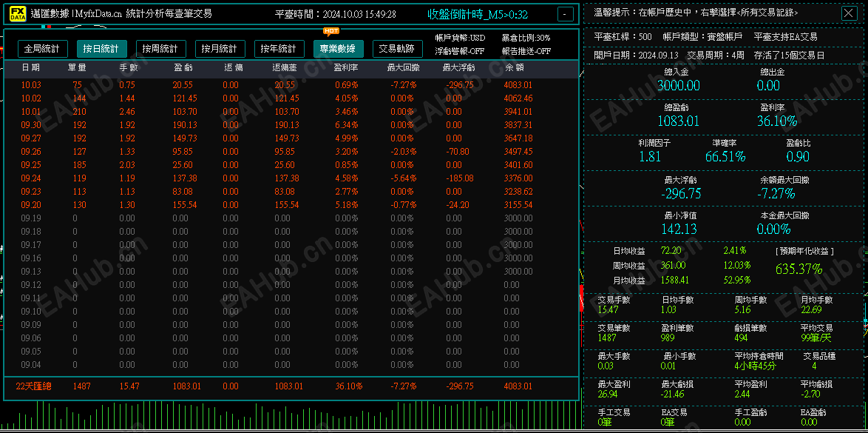Open the 按年統計 tab
868x433 pixels.
click(x=279, y=49)
